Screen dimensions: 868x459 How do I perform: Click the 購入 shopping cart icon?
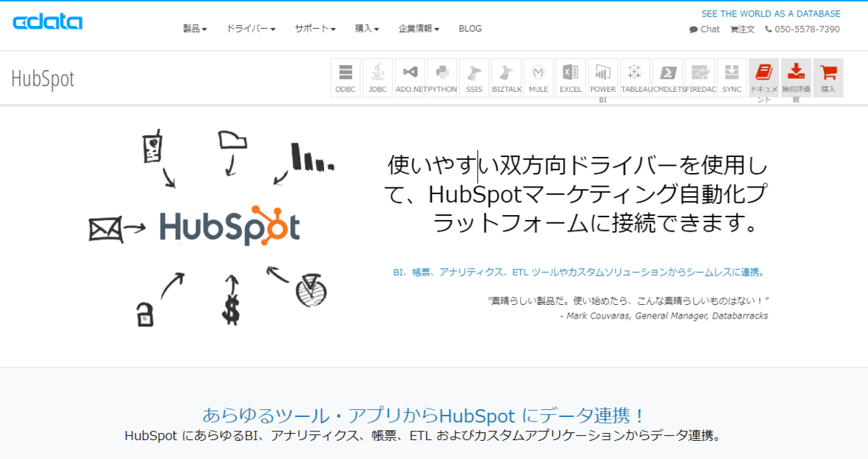click(x=828, y=77)
